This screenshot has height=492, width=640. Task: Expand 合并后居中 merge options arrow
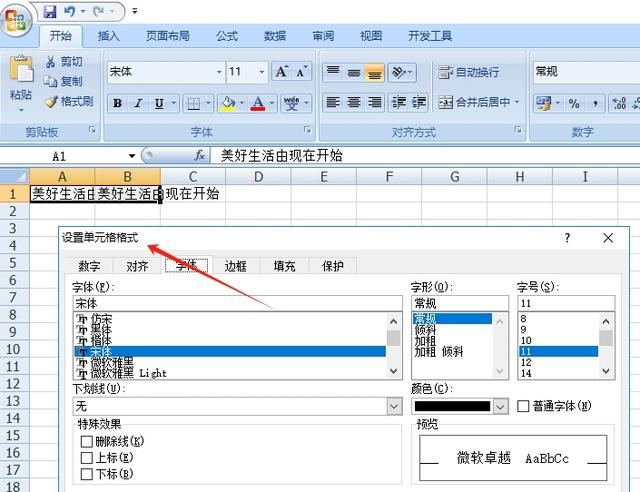pyautogui.click(x=517, y=102)
